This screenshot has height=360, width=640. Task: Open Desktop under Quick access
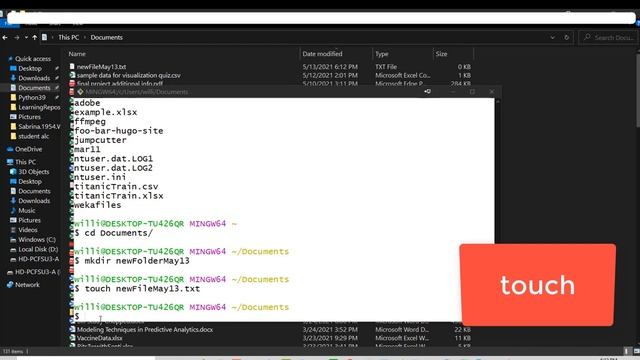(x=30, y=69)
